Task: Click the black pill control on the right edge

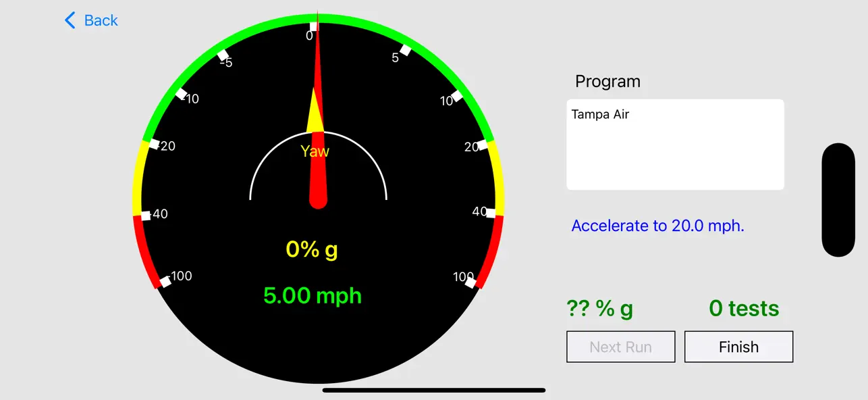Action: [x=838, y=199]
